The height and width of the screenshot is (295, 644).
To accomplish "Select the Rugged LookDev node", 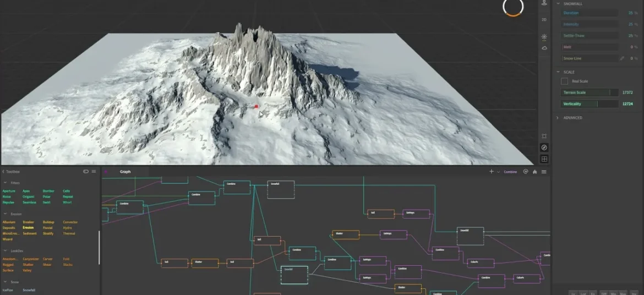I will coord(8,265).
